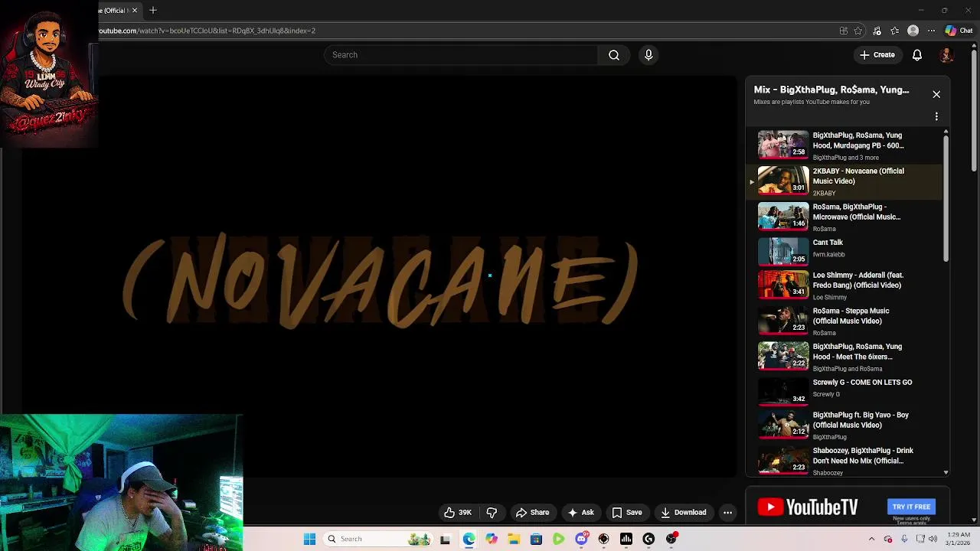Viewport: 980px width, 551px height.
Task: Open Favorites list icon in toolbar
Action: point(895,31)
